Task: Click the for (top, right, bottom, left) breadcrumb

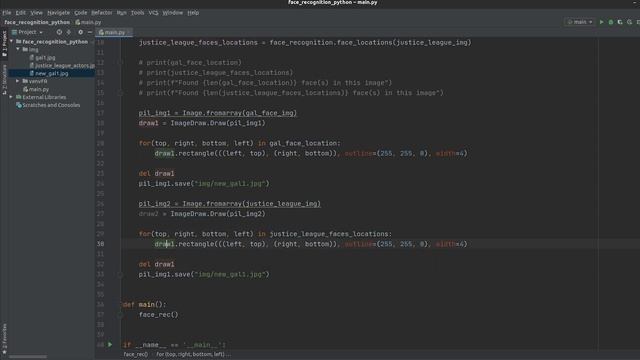Action: pos(193,354)
